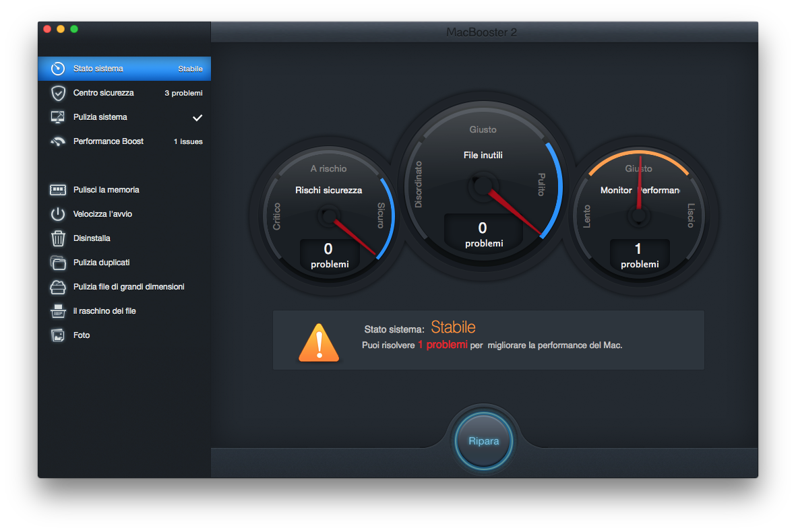Select Pulizia sistema in sidebar
Viewport: 796px width, 532px height.
point(125,117)
